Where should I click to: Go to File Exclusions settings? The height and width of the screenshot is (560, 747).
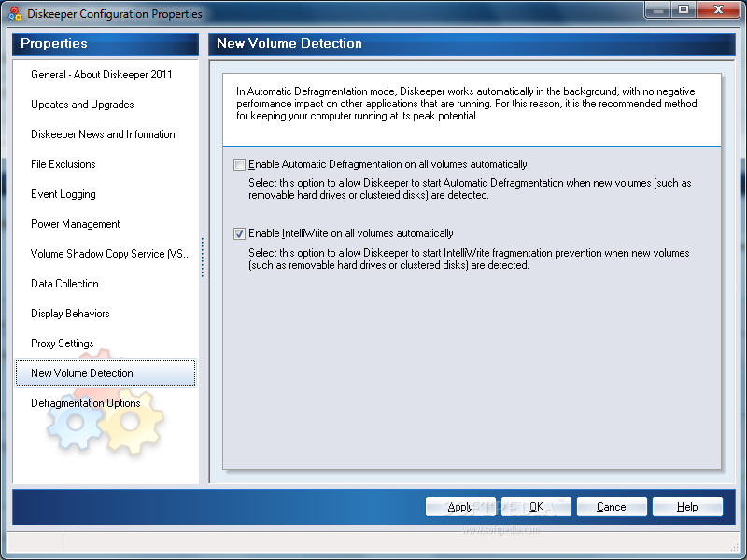(x=63, y=164)
